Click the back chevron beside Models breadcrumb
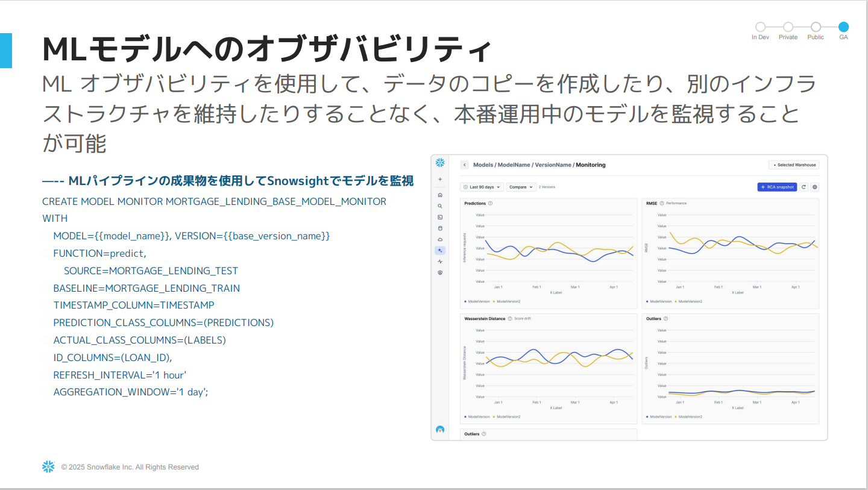Screen dimensions: 868x490 (x=465, y=165)
